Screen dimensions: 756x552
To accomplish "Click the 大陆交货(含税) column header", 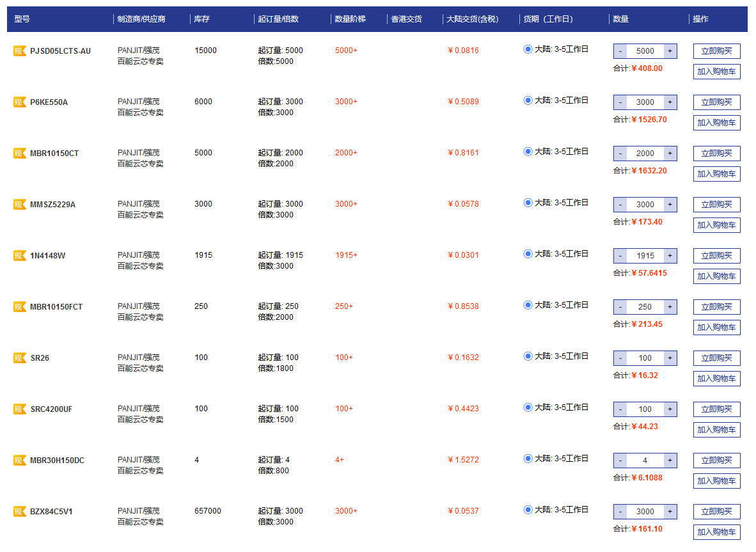I will 473,19.
